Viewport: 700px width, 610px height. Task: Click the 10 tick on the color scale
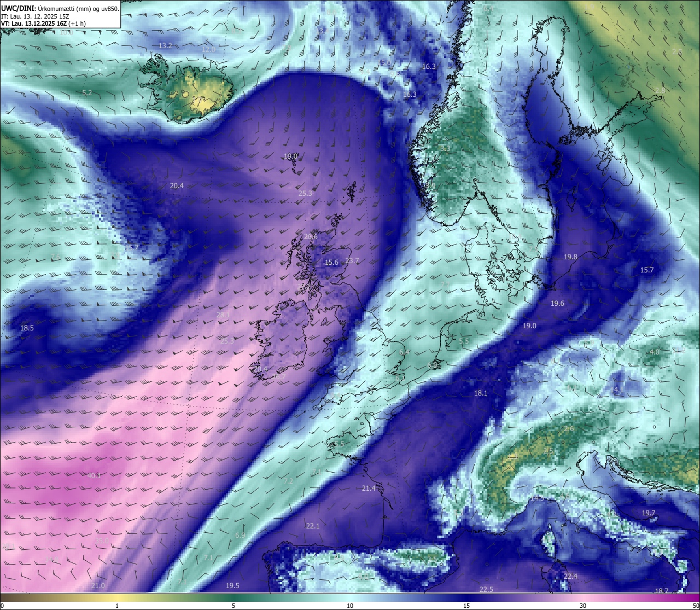pos(350,606)
